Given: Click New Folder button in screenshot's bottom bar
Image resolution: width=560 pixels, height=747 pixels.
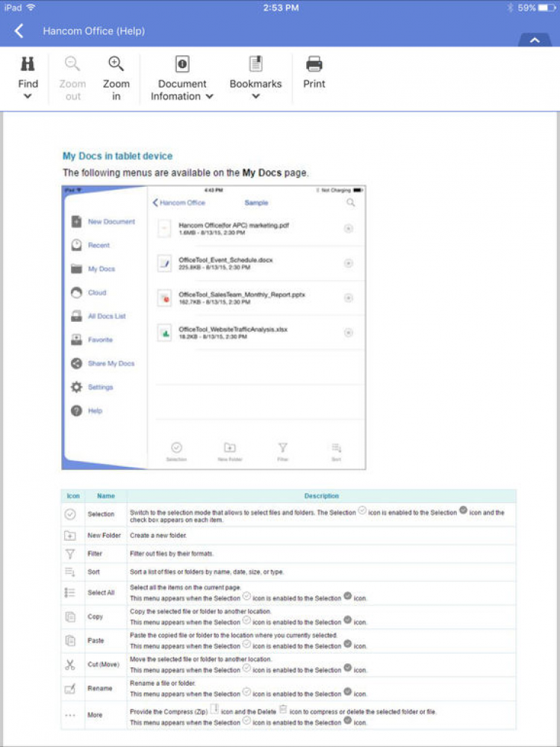Looking at the screenshot, I should 231,452.
